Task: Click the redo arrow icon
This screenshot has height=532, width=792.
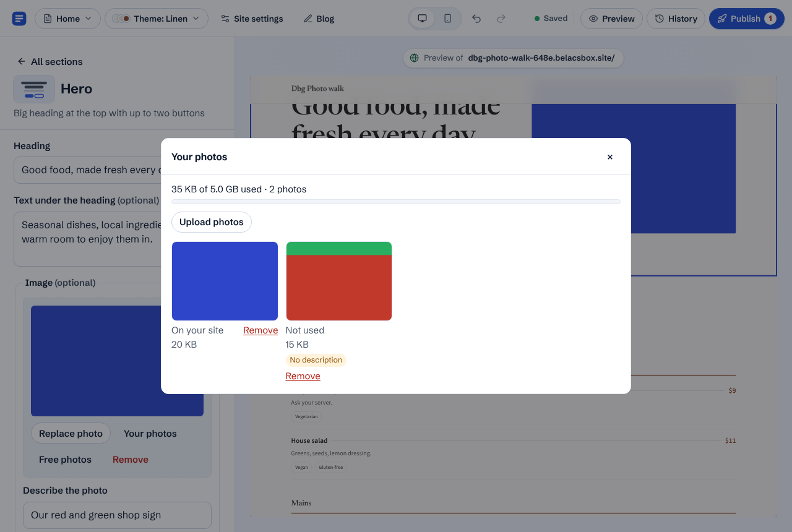Action: 501,19
